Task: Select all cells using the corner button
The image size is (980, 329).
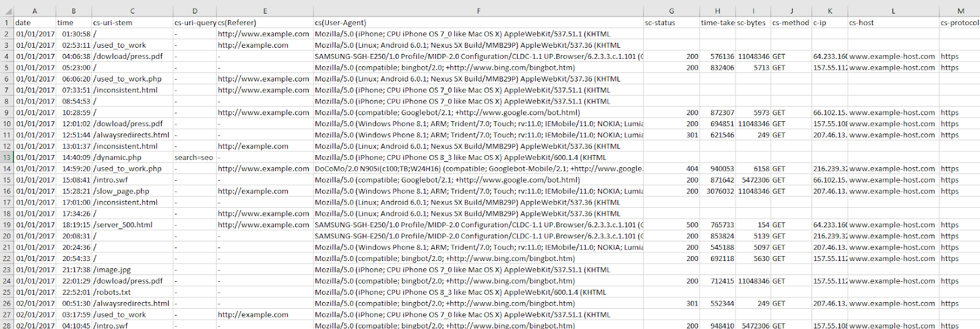Action: point(7,11)
